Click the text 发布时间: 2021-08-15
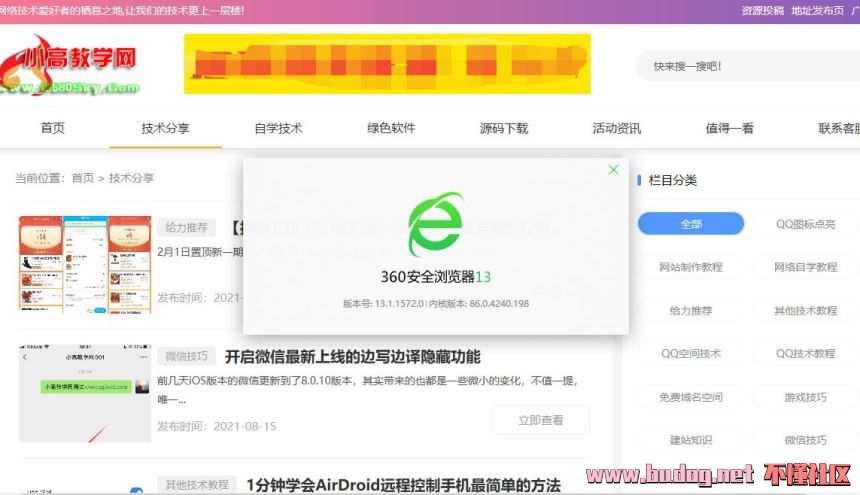The height and width of the screenshot is (495, 860). (x=217, y=426)
